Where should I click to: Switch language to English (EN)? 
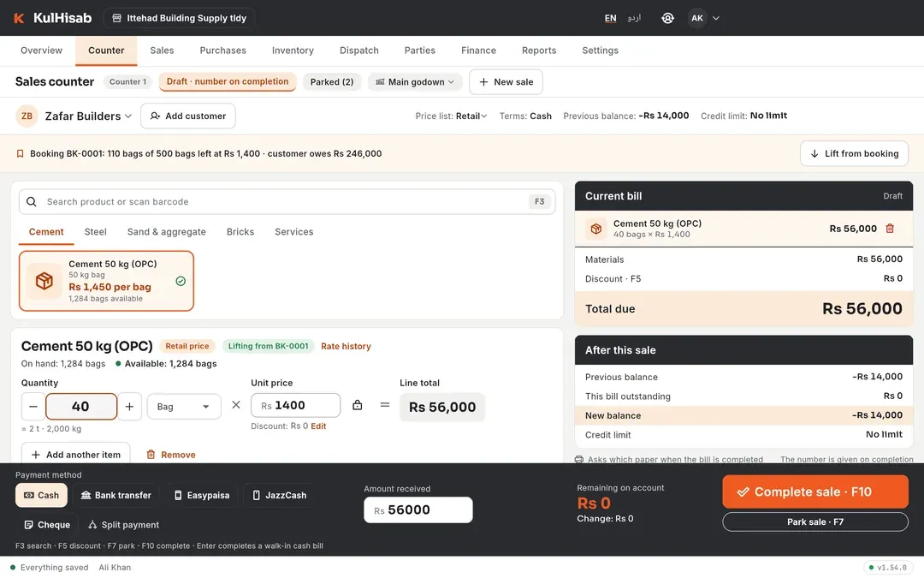pos(611,18)
